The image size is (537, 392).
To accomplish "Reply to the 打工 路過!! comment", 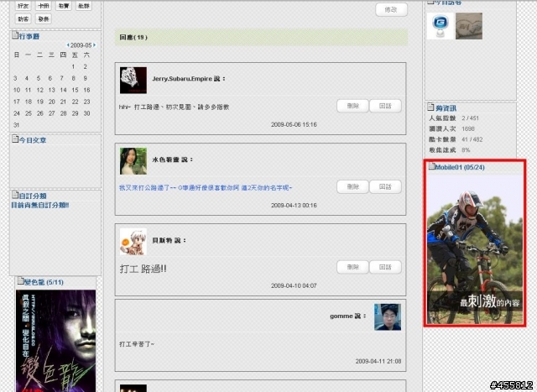I will tap(385, 267).
